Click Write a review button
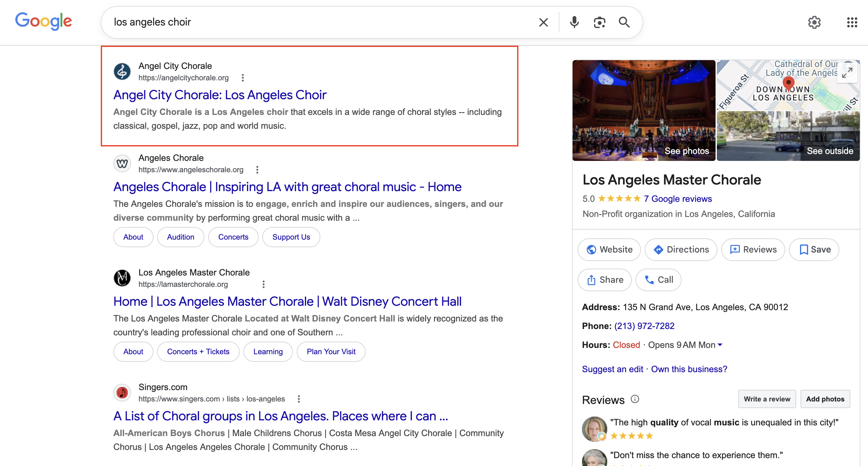Screen dimensions: 868x466 click(767, 399)
